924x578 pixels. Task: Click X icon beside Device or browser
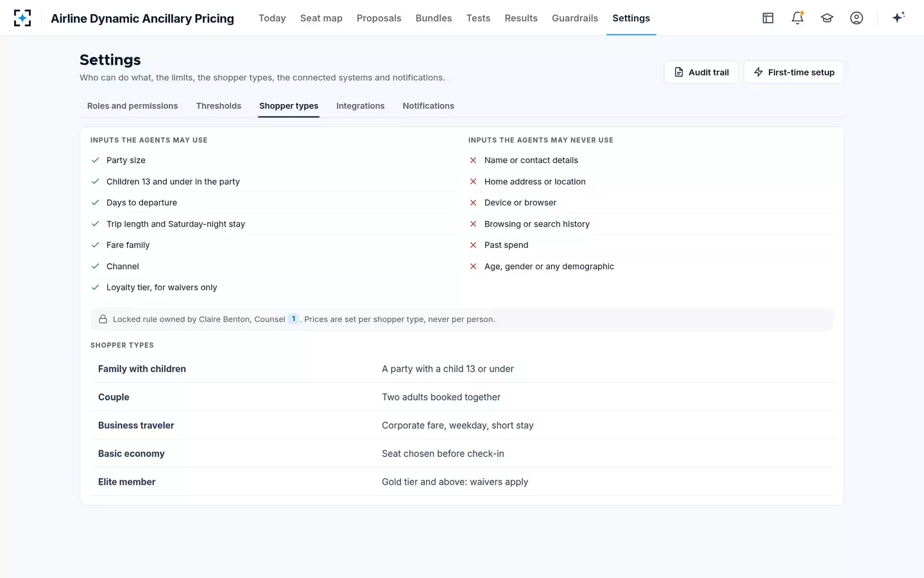pyautogui.click(x=473, y=202)
